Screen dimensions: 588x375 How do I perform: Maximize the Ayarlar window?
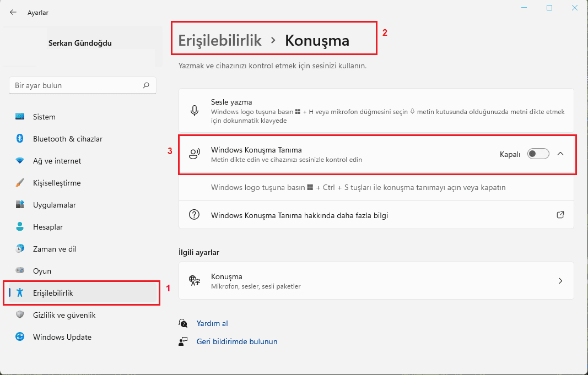(549, 8)
